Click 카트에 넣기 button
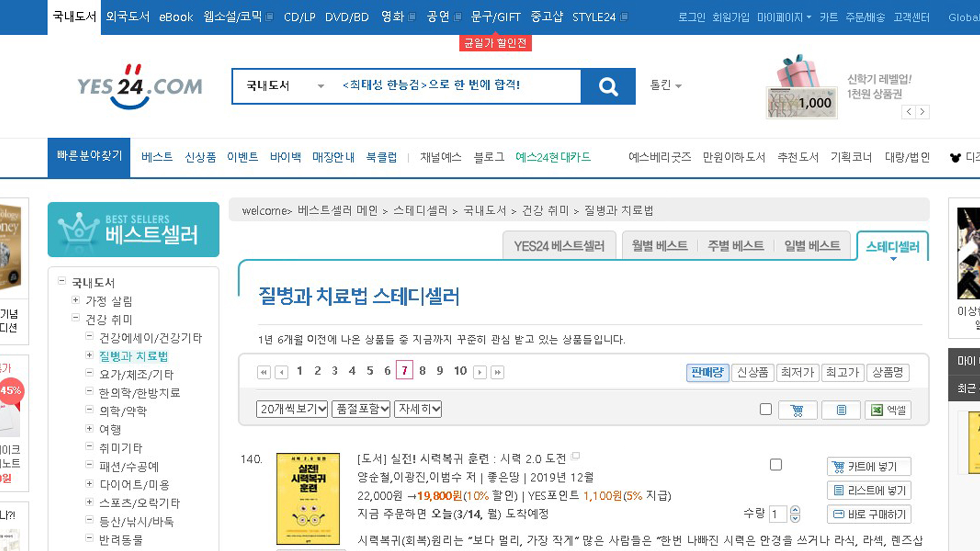Screen dimensions: 980x551 [x=869, y=466]
